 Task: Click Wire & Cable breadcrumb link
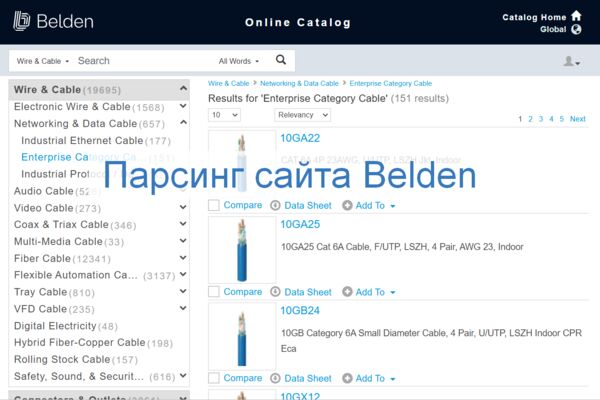click(228, 83)
